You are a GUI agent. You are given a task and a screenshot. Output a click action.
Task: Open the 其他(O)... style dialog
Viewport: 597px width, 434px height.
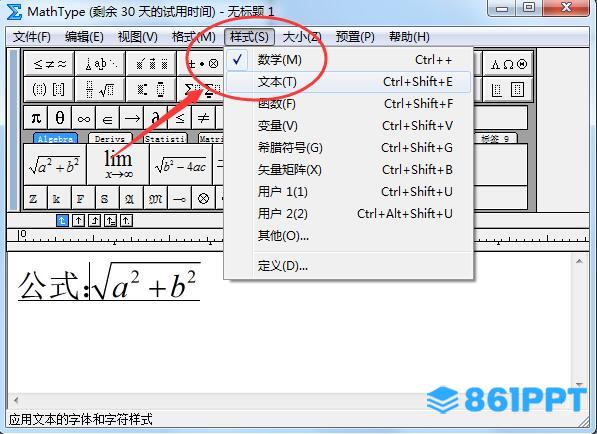348,236
